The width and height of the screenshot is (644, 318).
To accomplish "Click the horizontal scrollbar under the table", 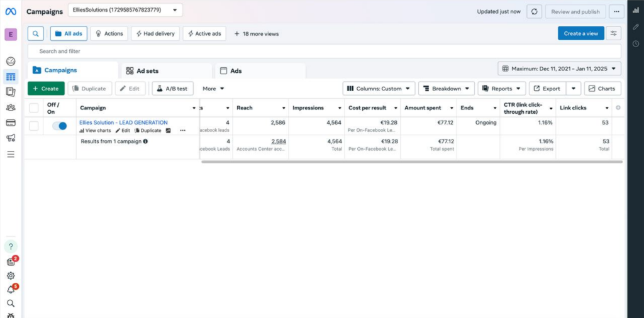I will [412, 162].
